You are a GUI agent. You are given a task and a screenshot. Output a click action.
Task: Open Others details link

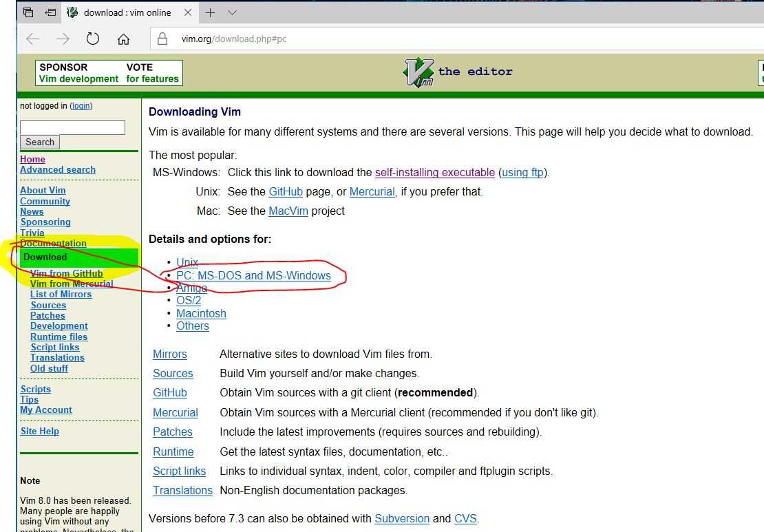(193, 326)
